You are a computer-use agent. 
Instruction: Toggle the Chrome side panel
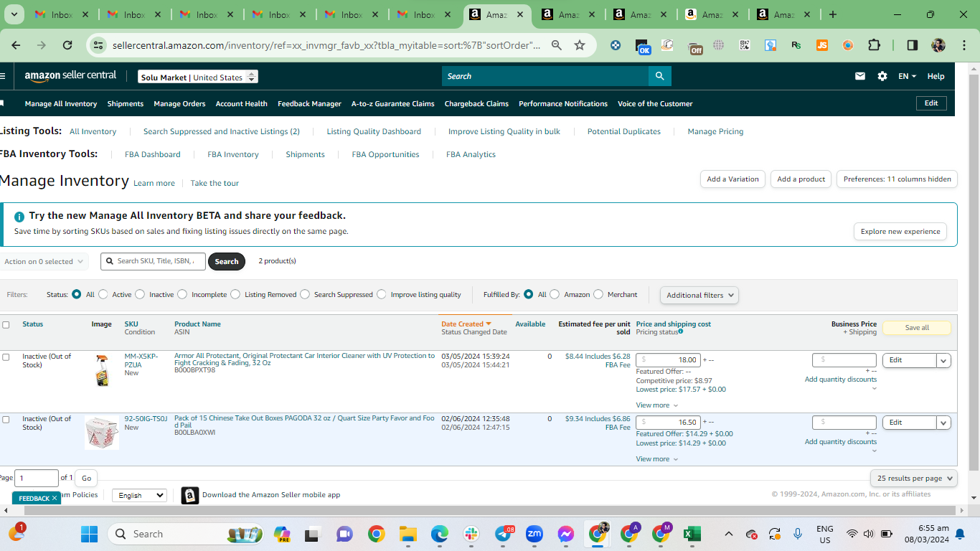click(x=913, y=45)
